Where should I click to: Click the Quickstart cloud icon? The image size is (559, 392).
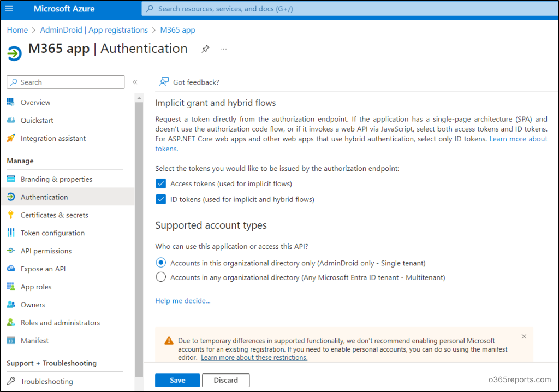coord(11,120)
